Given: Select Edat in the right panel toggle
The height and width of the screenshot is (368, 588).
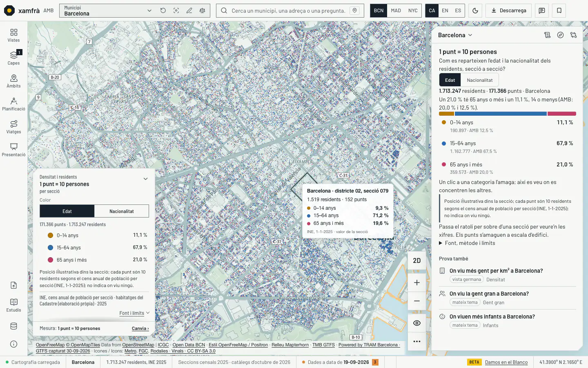Looking at the screenshot, I should (x=450, y=80).
